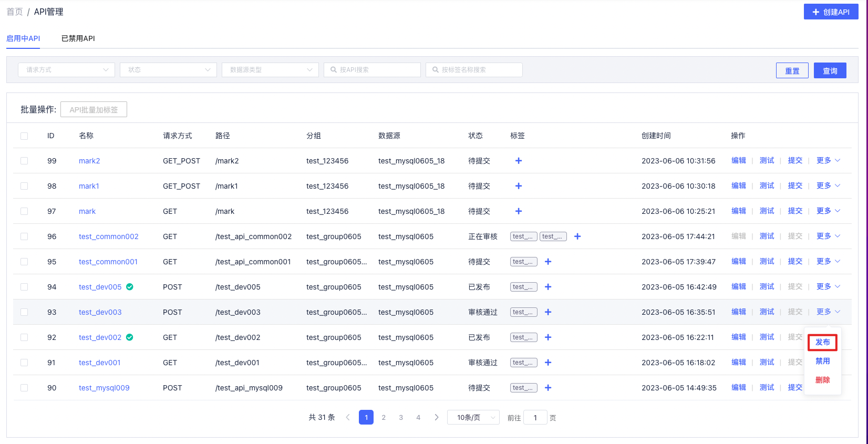Switch to the 已禁用API tab
868x444 pixels.
[x=78, y=38]
